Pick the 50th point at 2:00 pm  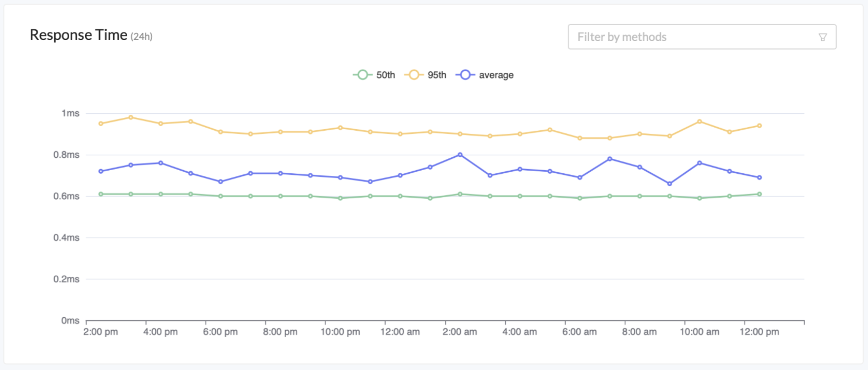click(x=101, y=194)
